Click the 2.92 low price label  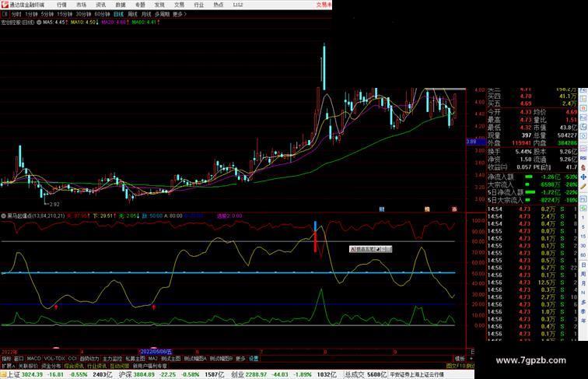pyautogui.click(x=54, y=204)
